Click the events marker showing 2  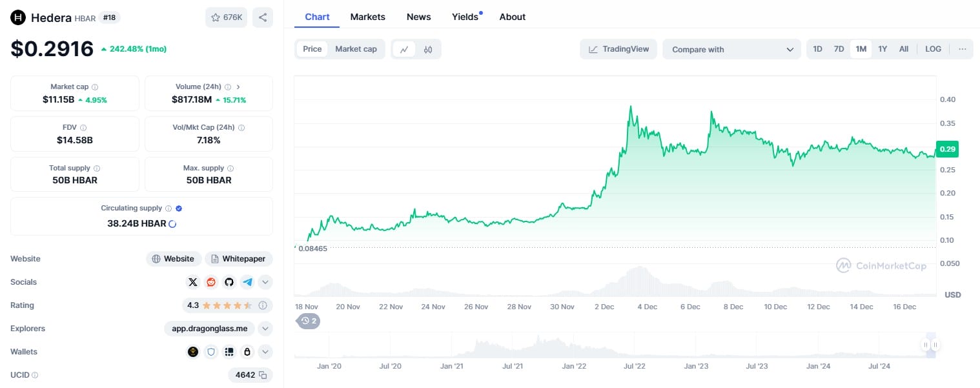pos(309,320)
